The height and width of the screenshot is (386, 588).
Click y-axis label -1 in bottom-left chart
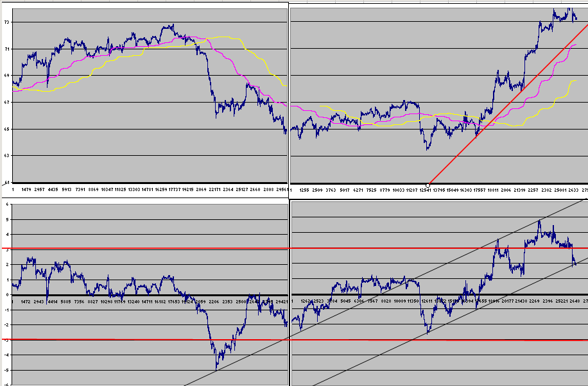pyautogui.click(x=6, y=310)
